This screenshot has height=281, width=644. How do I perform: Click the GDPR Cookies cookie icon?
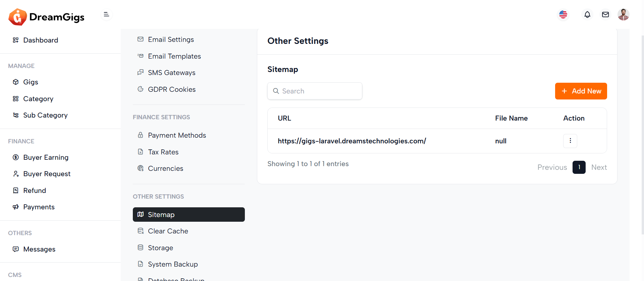coord(141,89)
